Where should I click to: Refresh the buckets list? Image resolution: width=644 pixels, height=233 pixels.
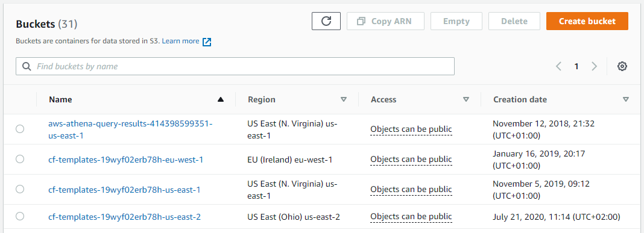click(x=326, y=21)
